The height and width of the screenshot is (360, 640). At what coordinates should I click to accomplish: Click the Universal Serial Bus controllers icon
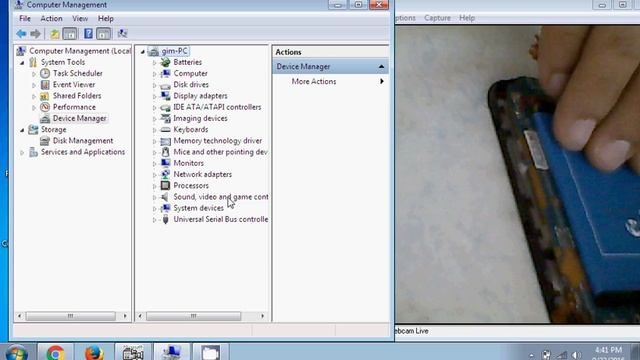tap(165, 220)
